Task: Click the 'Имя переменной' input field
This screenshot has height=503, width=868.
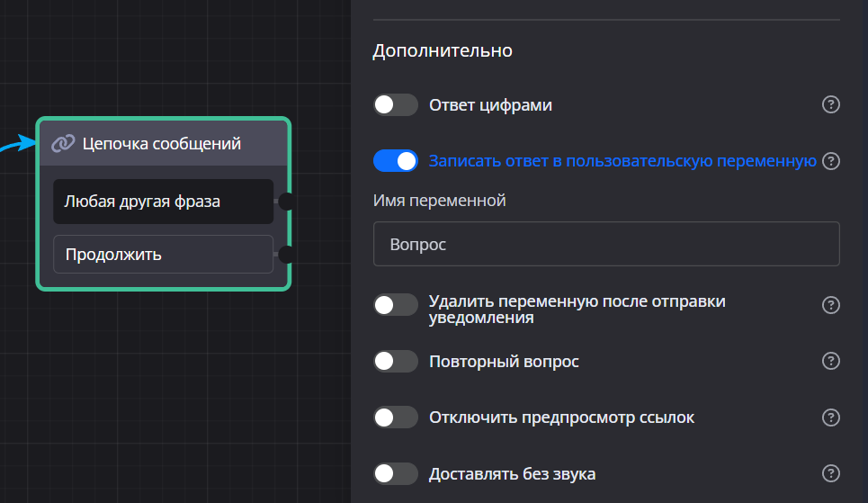Action: (x=605, y=244)
